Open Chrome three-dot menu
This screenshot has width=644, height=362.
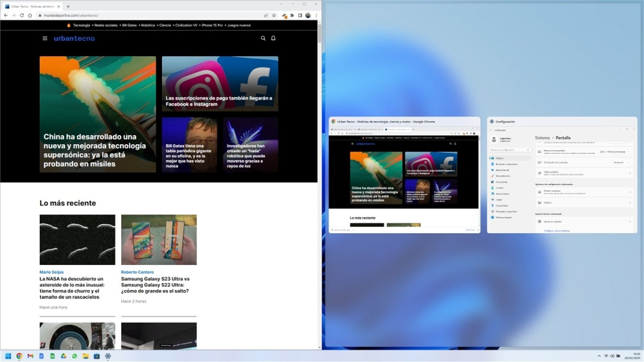(316, 15)
